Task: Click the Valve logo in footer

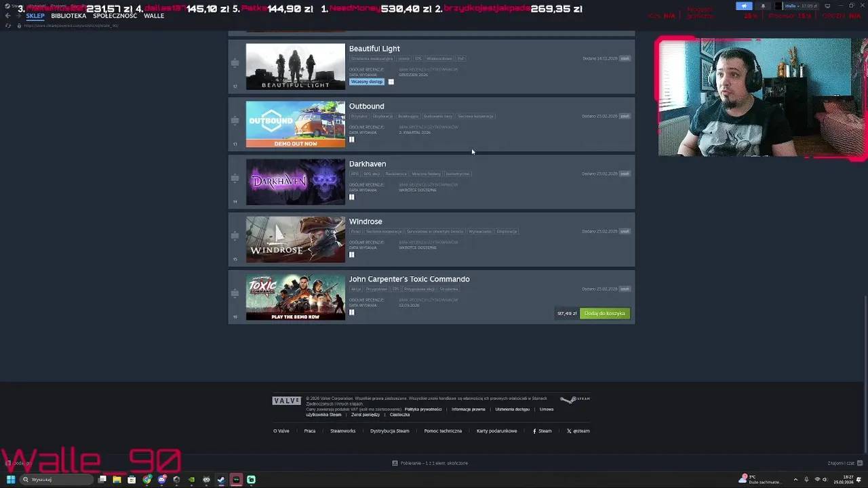Action: click(x=286, y=401)
